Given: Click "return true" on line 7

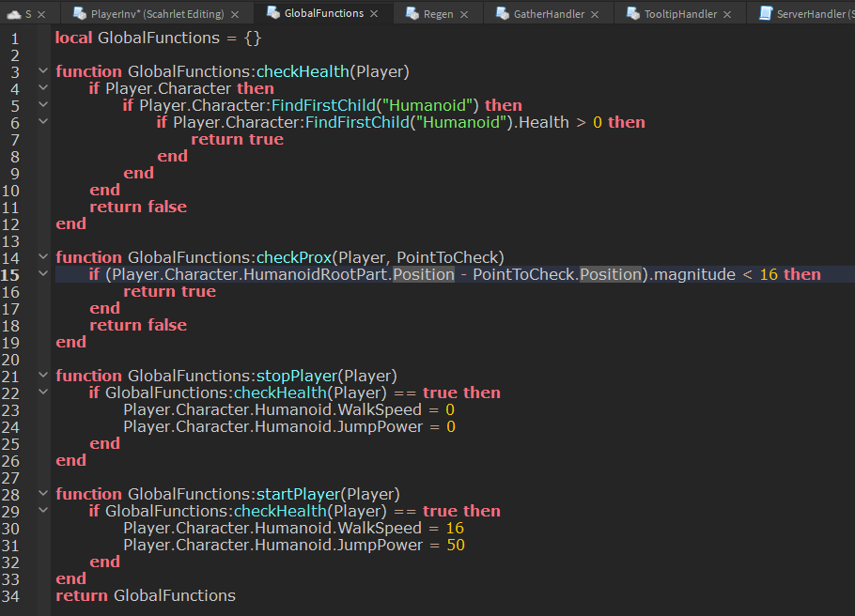Looking at the screenshot, I should [x=237, y=139].
